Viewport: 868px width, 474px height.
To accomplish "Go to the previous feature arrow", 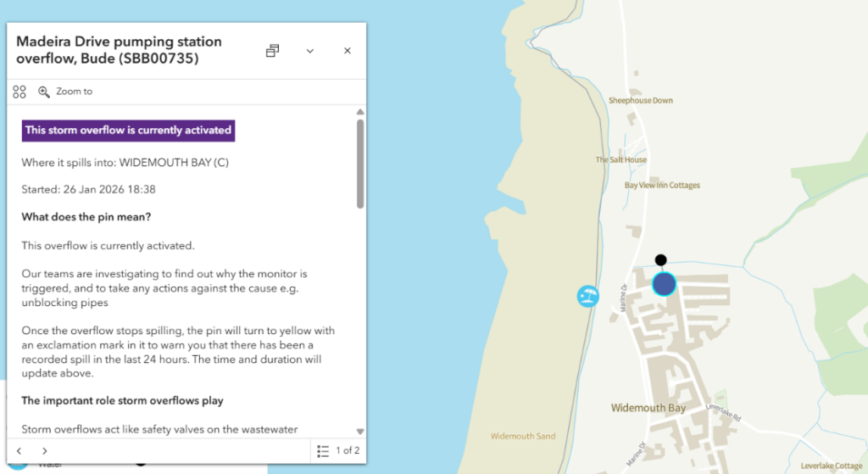I will (x=19, y=450).
